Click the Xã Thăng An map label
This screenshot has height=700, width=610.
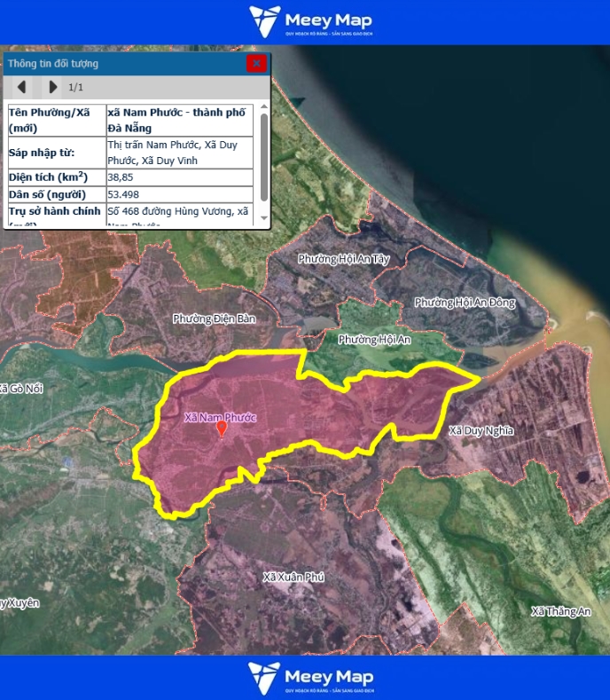pyautogui.click(x=560, y=611)
